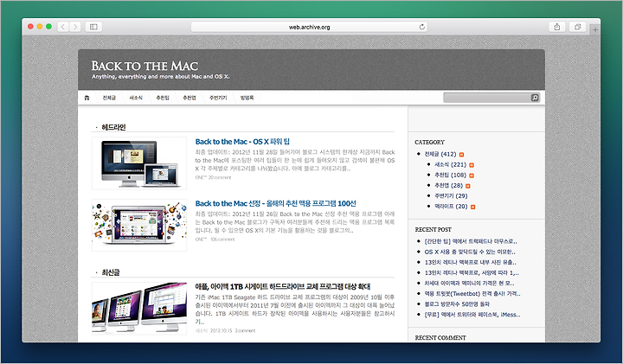Viewport: 623px width, 364px height.
Task: Click the Back to the Mac site title
Action: [145, 66]
